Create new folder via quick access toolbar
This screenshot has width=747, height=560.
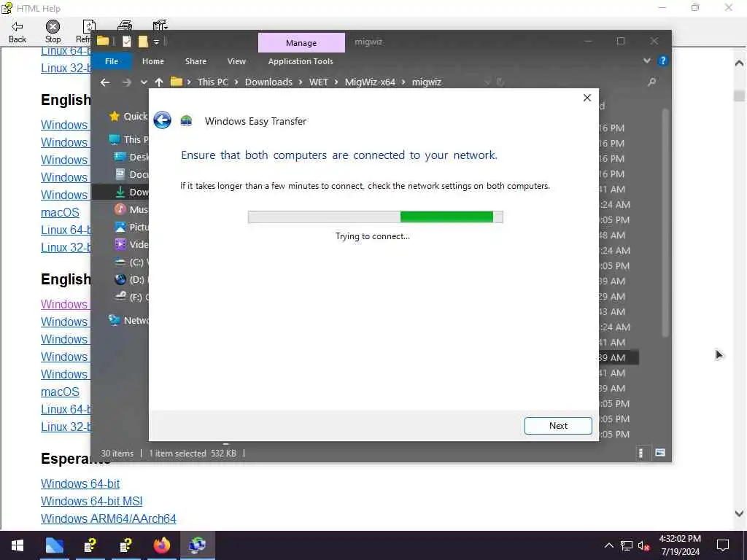click(x=143, y=42)
